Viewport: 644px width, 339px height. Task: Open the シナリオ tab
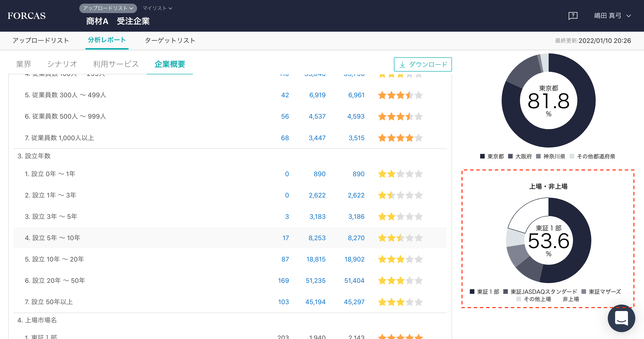[x=62, y=64]
